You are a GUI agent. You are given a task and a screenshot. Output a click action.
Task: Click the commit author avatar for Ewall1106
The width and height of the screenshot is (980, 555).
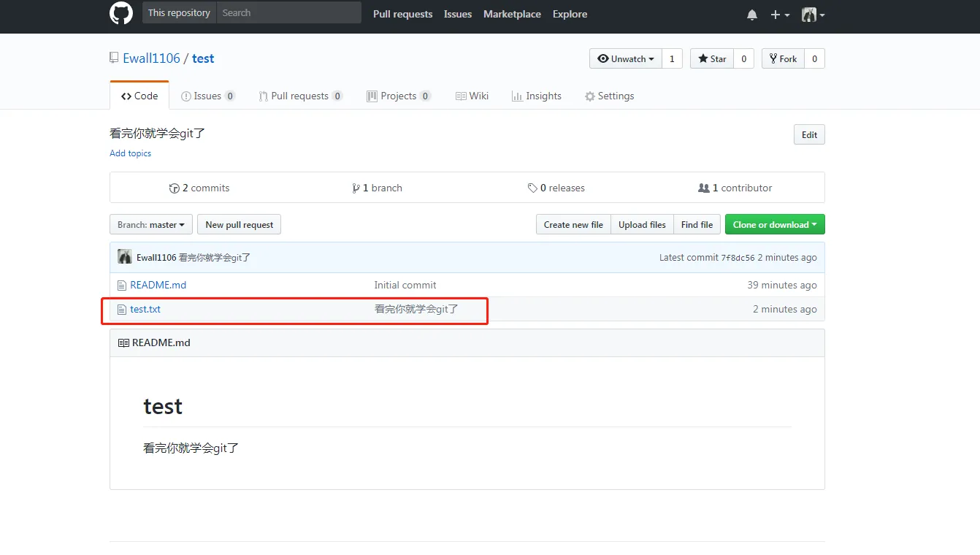click(x=125, y=257)
